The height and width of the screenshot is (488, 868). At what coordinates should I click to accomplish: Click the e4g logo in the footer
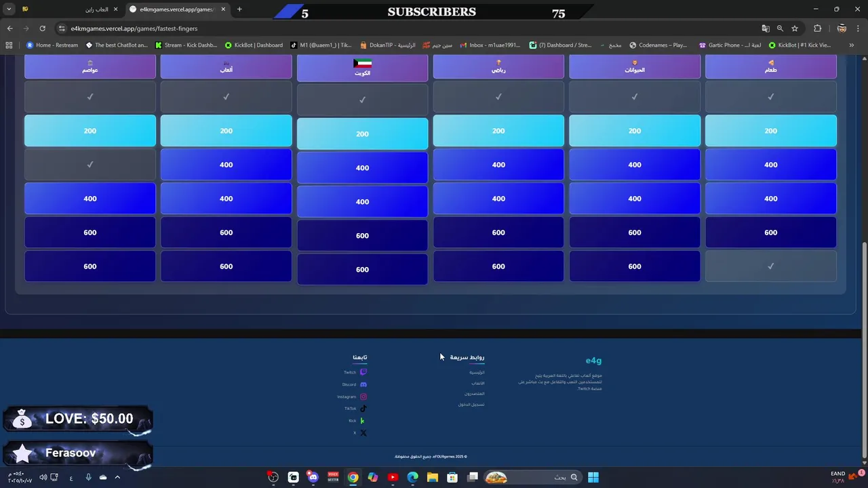(x=593, y=361)
